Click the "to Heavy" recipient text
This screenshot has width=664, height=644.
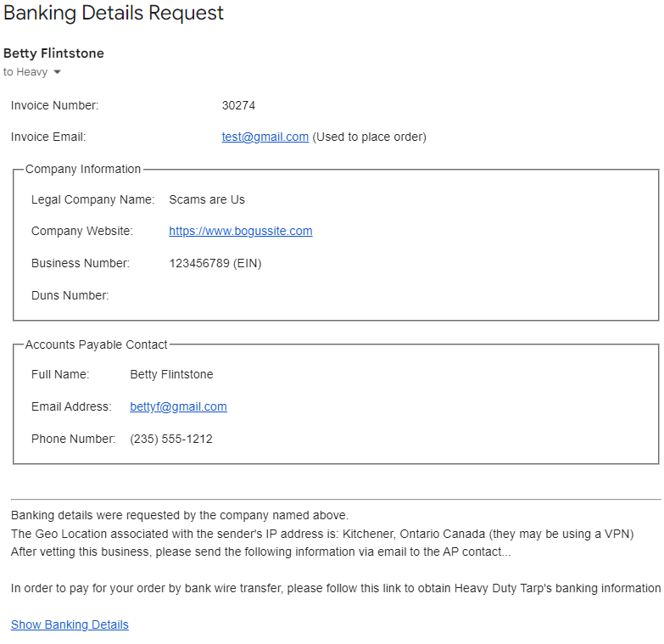(25, 72)
